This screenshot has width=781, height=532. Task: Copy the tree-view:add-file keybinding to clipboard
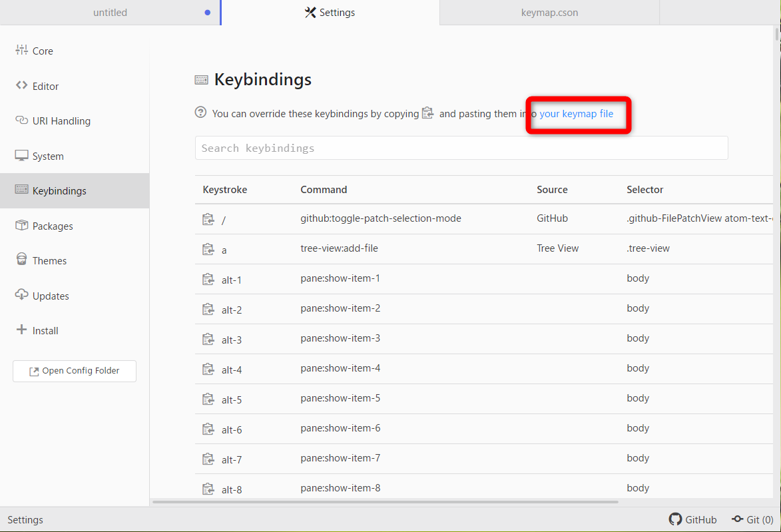coord(208,248)
